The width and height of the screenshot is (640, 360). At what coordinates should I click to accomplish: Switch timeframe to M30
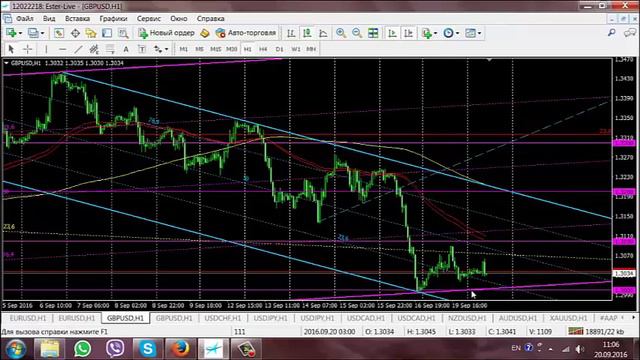231,49
